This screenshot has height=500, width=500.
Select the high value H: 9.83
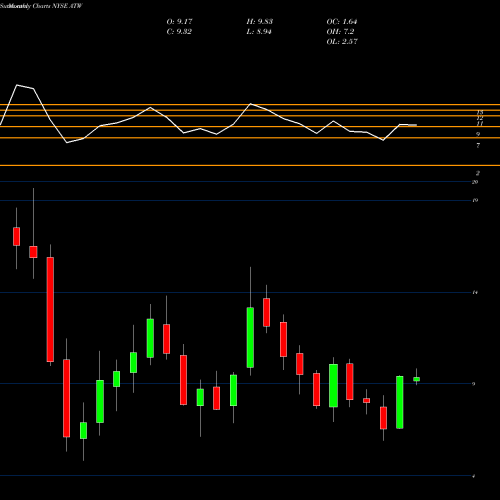(x=260, y=22)
